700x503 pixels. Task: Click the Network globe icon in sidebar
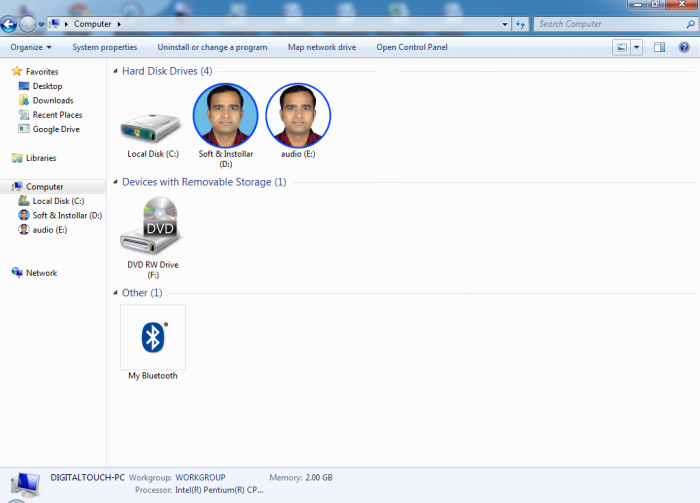point(17,272)
